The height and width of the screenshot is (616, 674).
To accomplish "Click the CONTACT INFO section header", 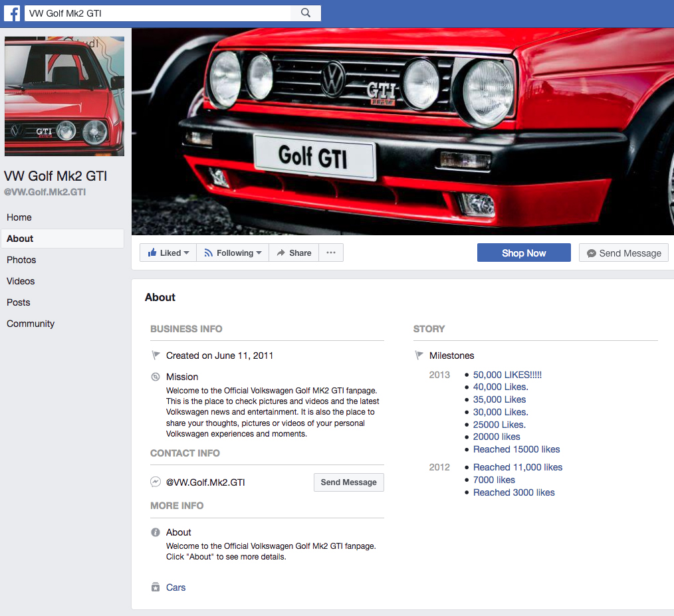I will tap(185, 453).
